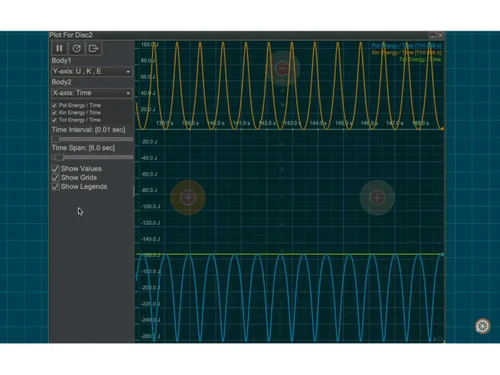Viewport: 500px width, 375px height.
Task: Select the yellow positive charge disc
Action: [188, 198]
